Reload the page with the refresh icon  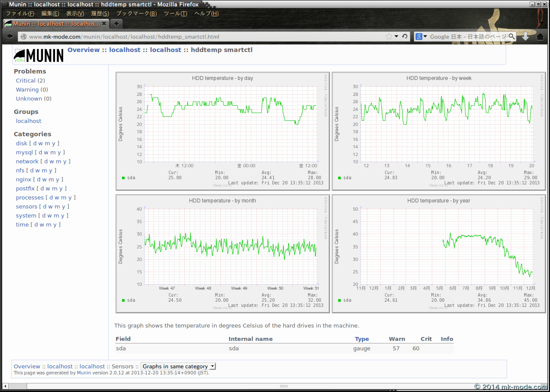pos(405,37)
